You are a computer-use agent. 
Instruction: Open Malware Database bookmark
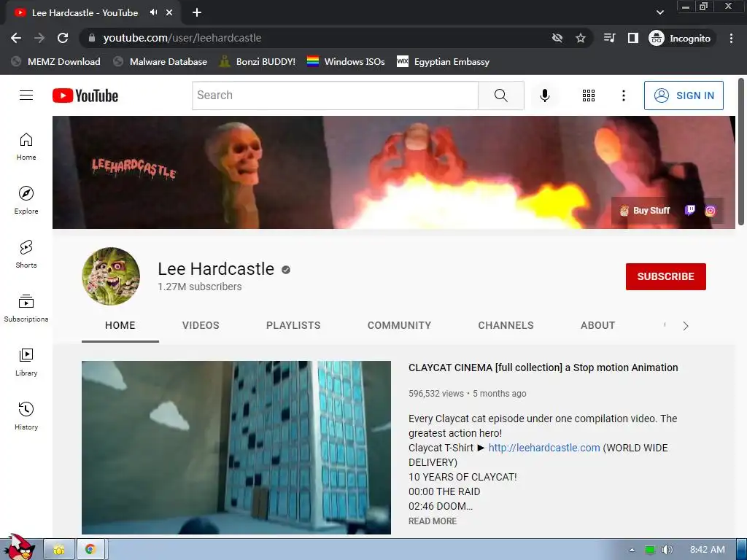pyautogui.click(x=160, y=61)
